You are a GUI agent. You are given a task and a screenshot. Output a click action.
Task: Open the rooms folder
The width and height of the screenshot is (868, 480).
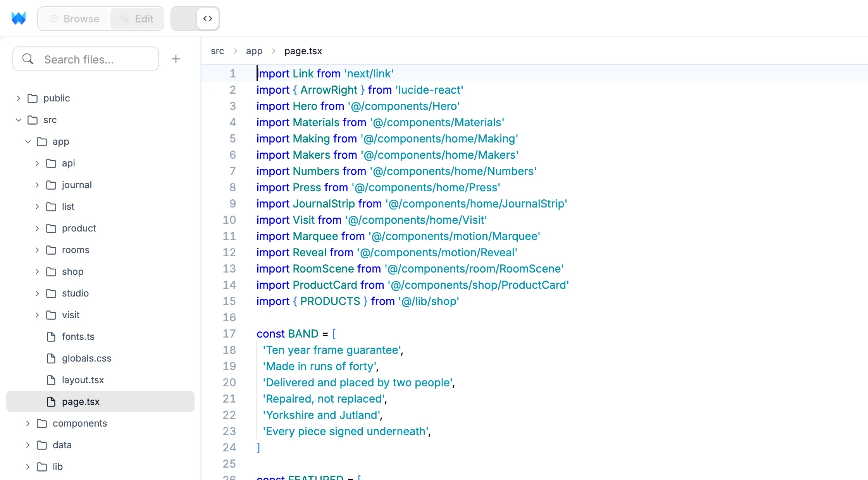point(100,250)
